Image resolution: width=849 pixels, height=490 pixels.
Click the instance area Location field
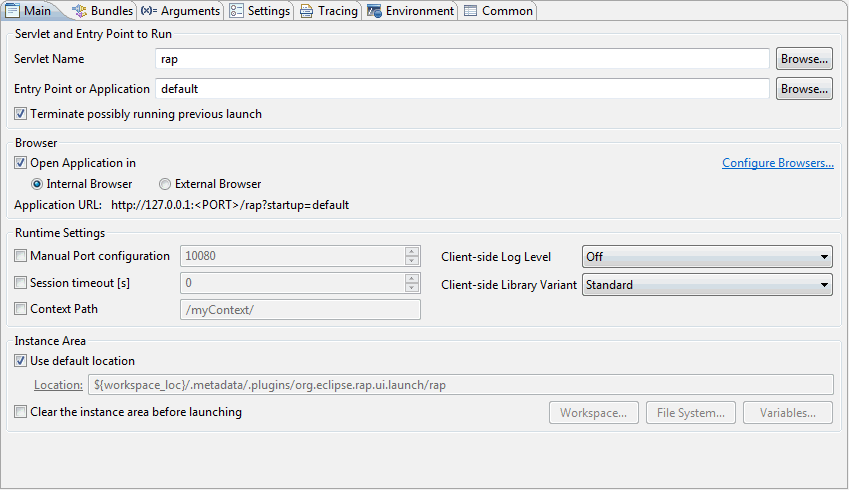pyautogui.click(x=461, y=385)
